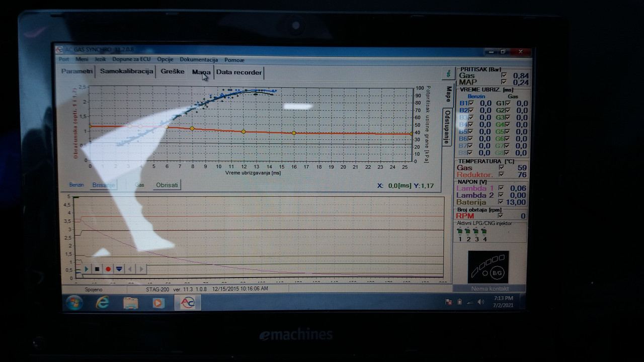Toggle the MAP pressure checkbox
This screenshot has height=362, width=644.
(x=504, y=82)
